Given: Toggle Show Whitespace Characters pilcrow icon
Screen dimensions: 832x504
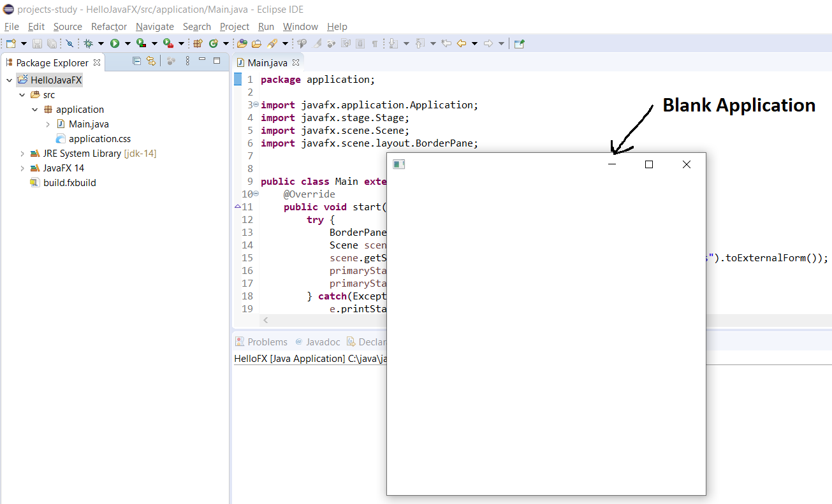Looking at the screenshot, I should [375, 43].
